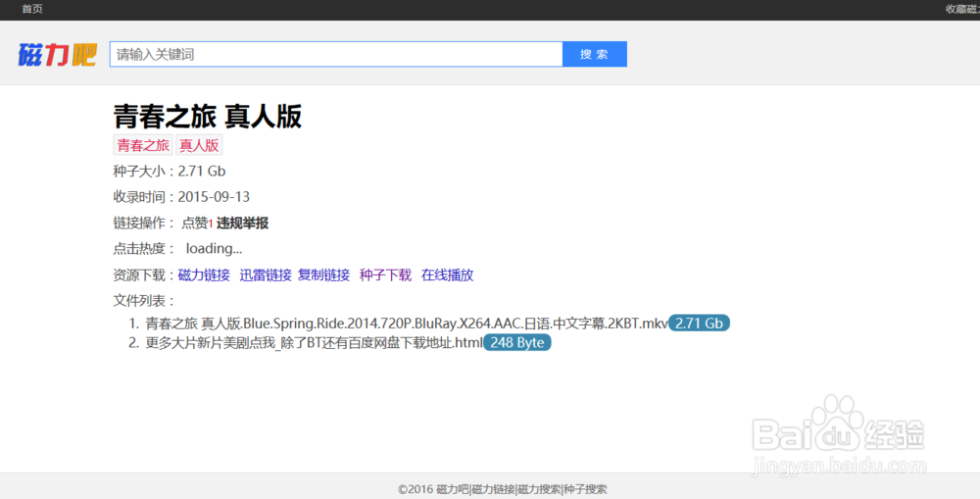The height and width of the screenshot is (499, 980).
Task: Open the 磁力链接 download link
Action: pos(204,275)
